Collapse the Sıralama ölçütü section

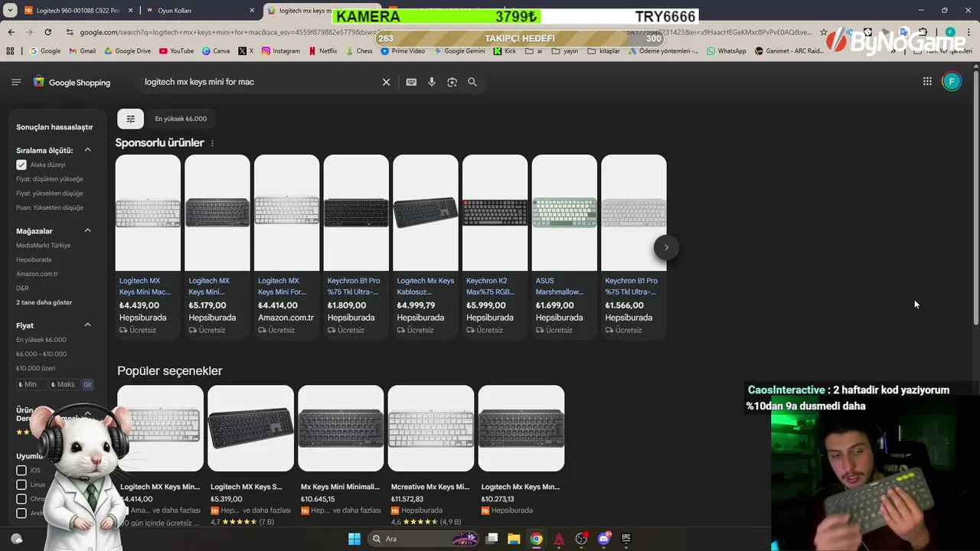pyautogui.click(x=87, y=150)
